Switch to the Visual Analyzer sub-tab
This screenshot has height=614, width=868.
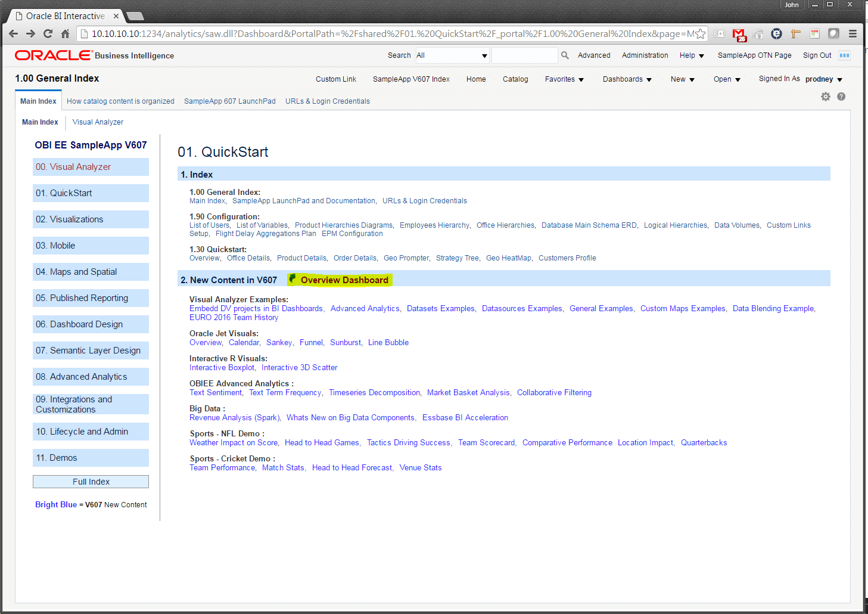tap(98, 122)
